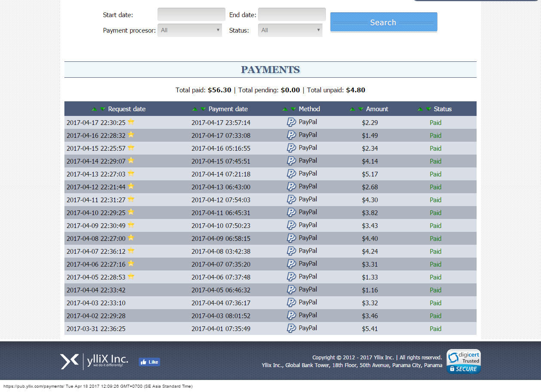
Task: Click PayPal logo in $5.41 row
Action: click(x=292, y=328)
